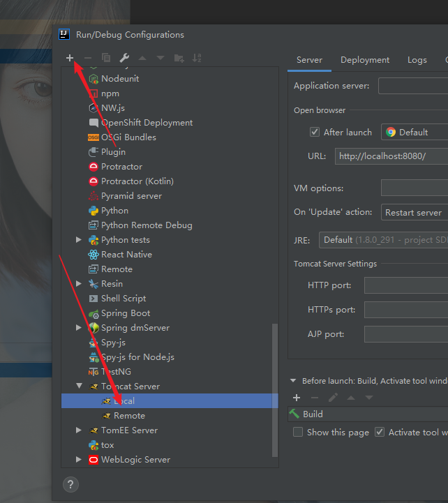Open the browser Default dropdown

coord(415,132)
